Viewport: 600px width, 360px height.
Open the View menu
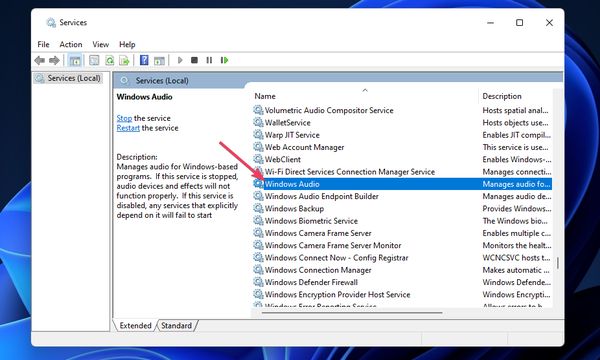(x=101, y=44)
